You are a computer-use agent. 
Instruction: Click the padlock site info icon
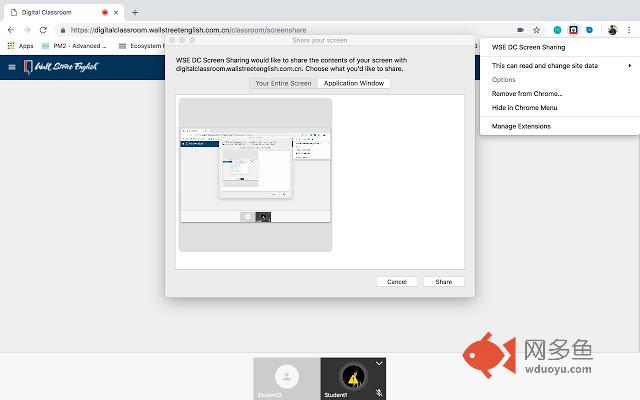63,30
